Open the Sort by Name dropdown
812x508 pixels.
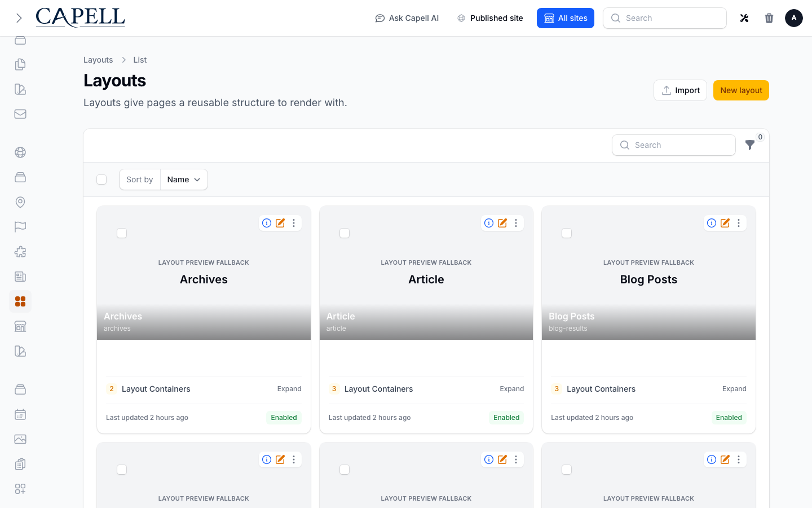[x=184, y=179]
